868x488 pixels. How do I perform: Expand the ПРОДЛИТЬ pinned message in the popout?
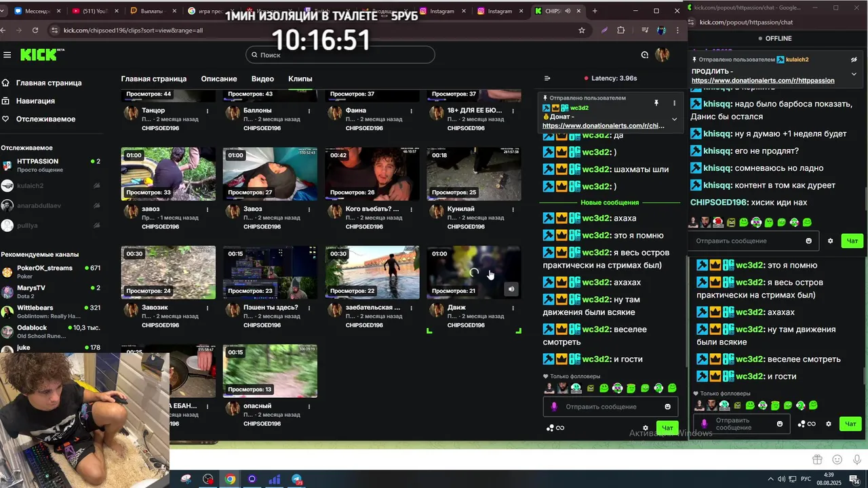(854, 74)
